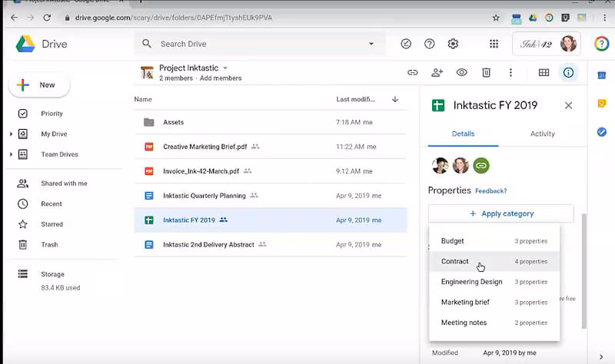Viewport: 615px width, 364px height.
Task: Go back in browser history
Action: (x=14, y=18)
